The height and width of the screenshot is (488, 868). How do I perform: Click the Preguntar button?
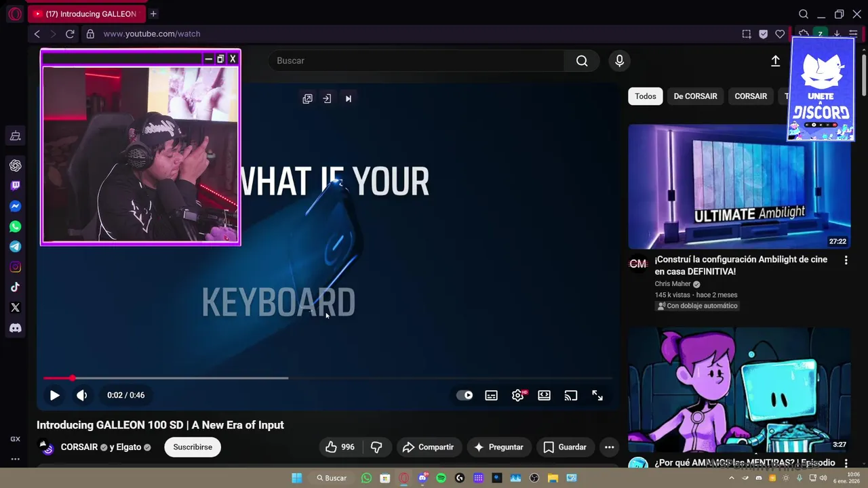pos(498,447)
